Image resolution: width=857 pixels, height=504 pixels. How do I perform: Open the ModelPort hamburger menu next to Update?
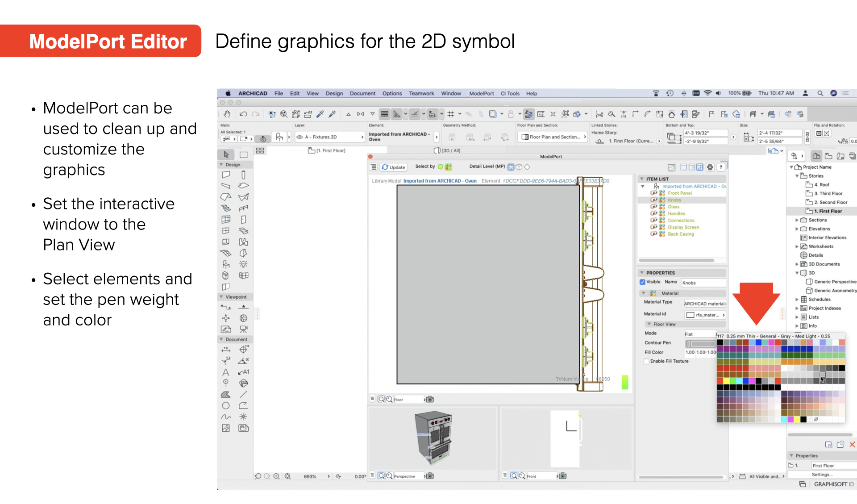(373, 167)
